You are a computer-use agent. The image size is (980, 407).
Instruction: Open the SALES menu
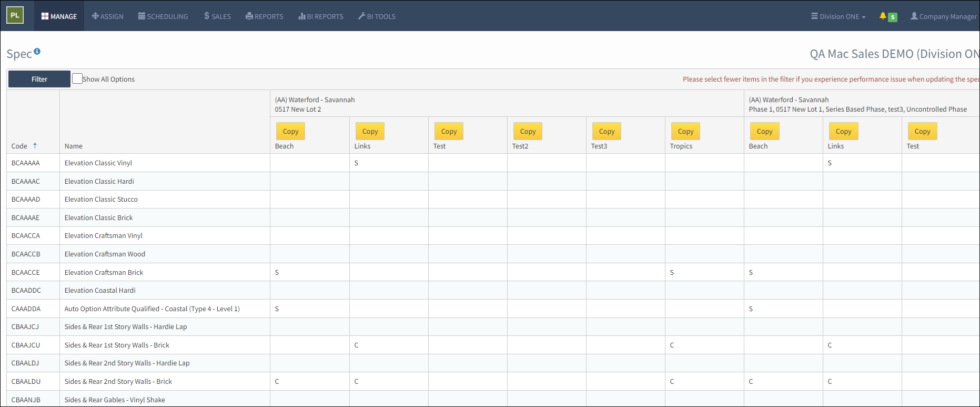[217, 16]
